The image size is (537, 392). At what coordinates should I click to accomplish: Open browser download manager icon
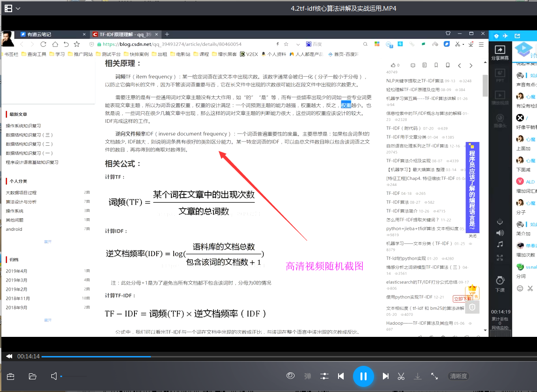point(471,44)
